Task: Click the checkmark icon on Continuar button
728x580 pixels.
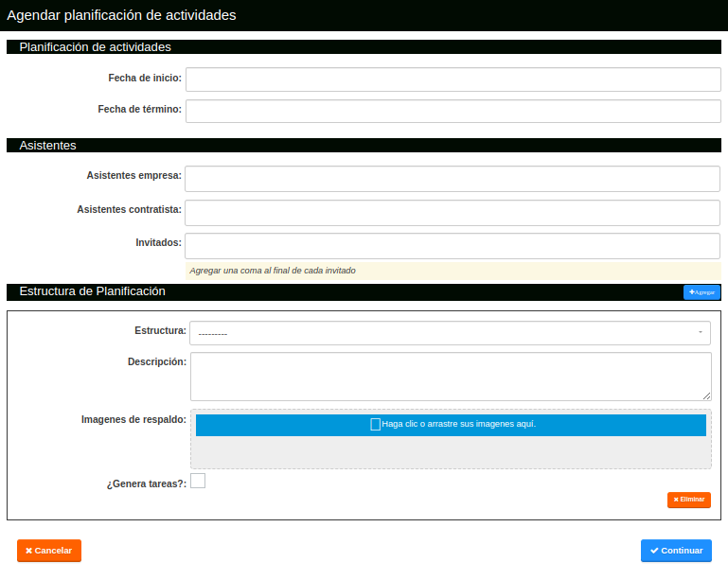Action: (654, 551)
